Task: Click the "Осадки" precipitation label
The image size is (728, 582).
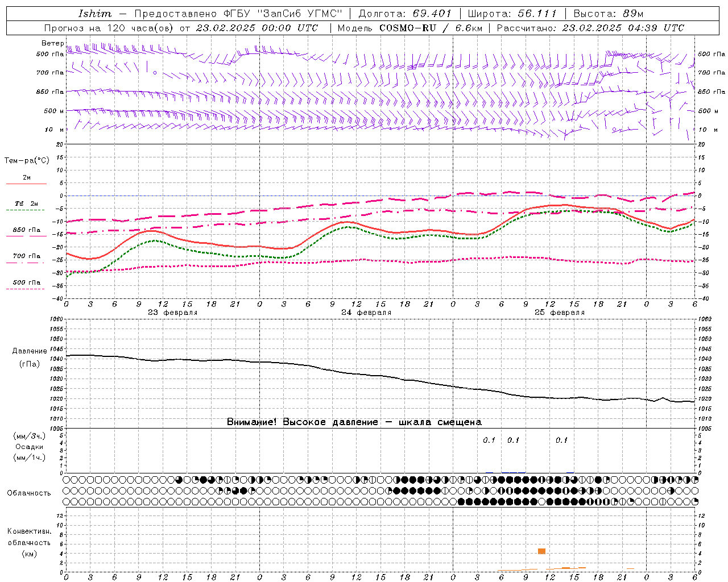Action: (x=30, y=447)
